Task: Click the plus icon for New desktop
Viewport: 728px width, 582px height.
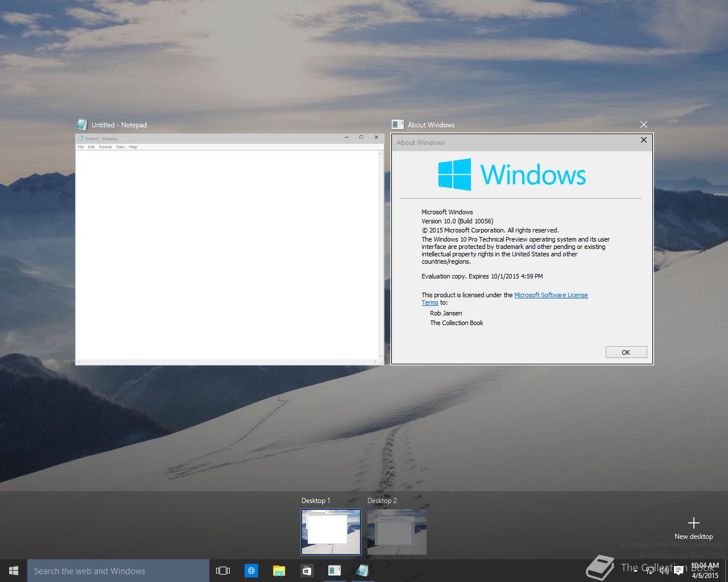Action: coord(693,523)
